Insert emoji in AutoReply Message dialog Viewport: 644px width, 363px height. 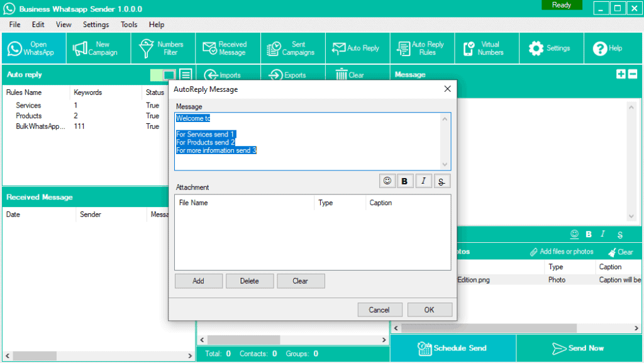click(387, 181)
